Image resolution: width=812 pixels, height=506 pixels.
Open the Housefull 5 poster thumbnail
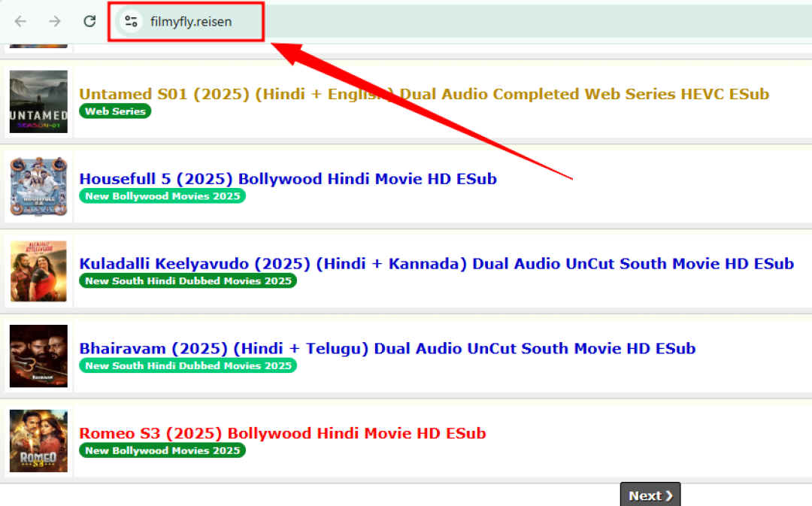click(x=38, y=186)
